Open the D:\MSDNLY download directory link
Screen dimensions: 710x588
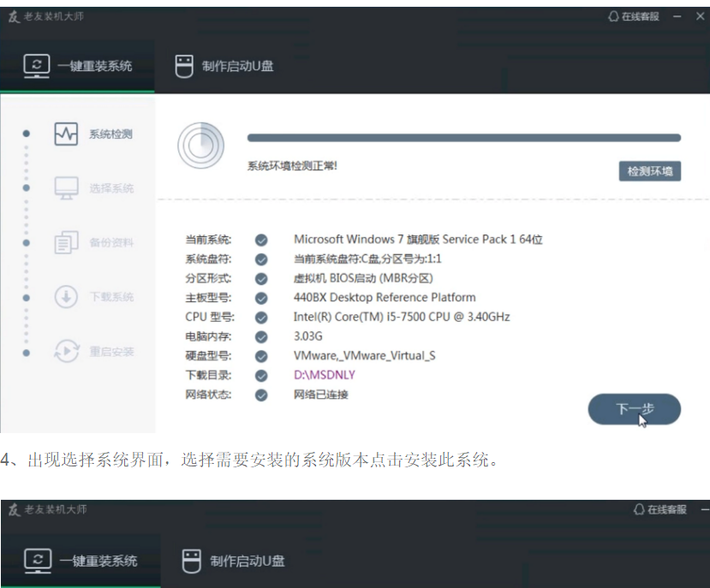click(325, 375)
